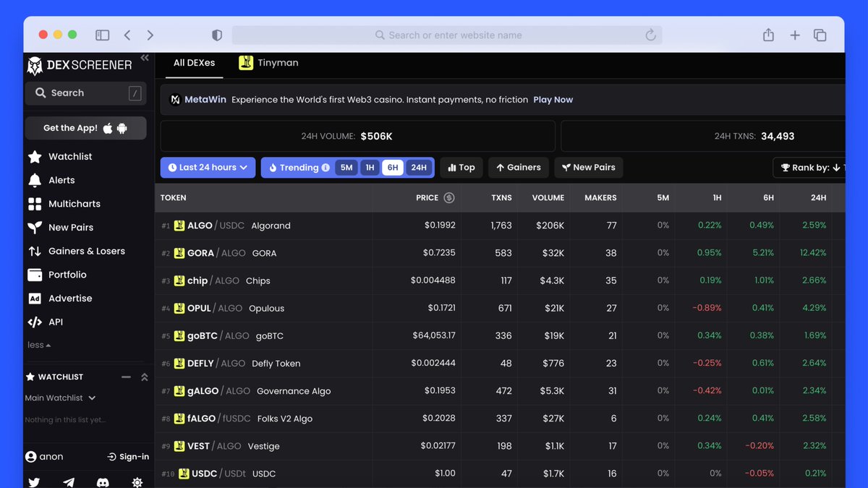Click the MetaWin logo icon in the ad banner

point(175,100)
